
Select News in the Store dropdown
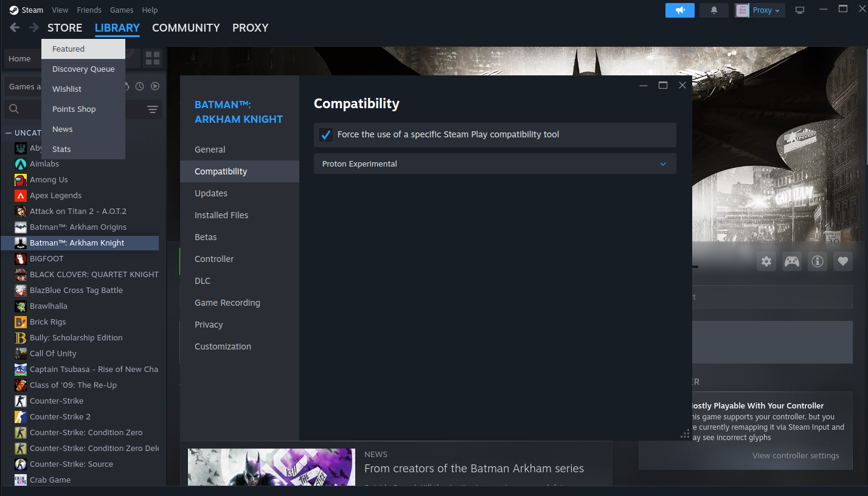pos(83,129)
